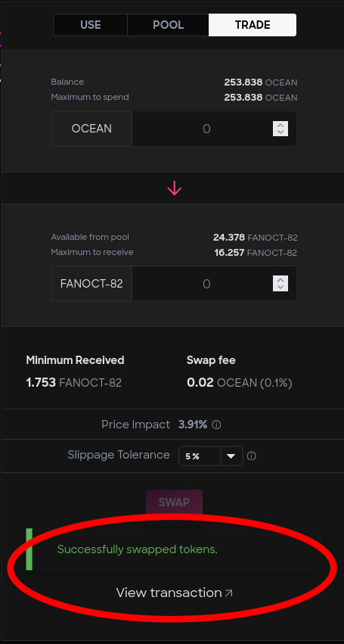Select the TRADE tab
The image size is (344, 644).
click(253, 25)
